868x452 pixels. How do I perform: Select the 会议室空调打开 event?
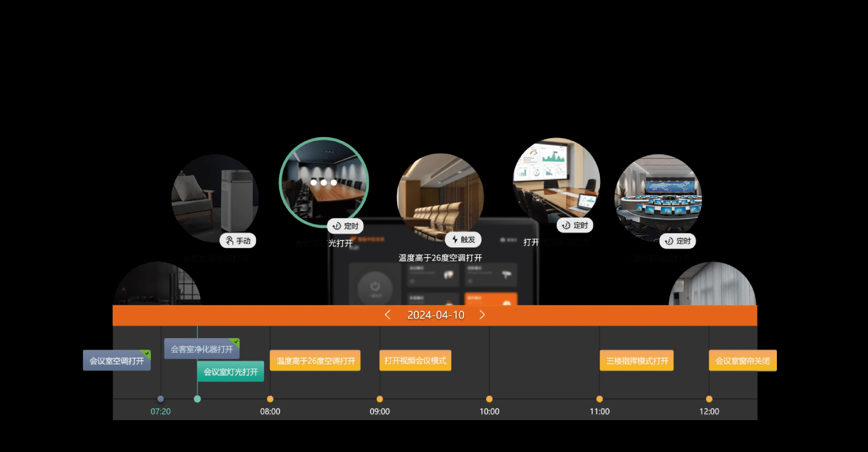point(117,360)
